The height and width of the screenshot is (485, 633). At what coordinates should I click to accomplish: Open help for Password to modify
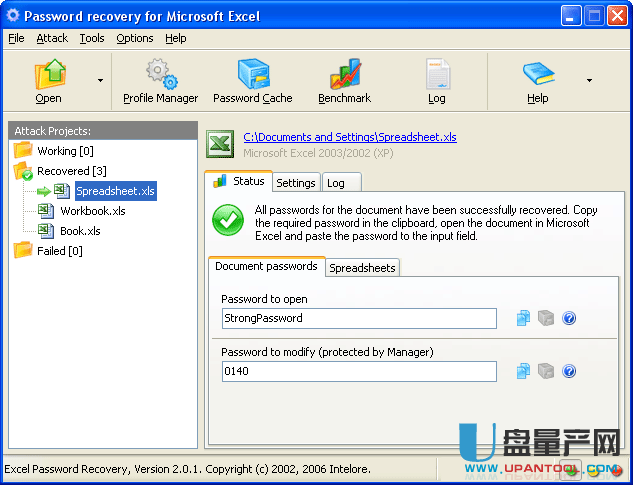point(569,371)
